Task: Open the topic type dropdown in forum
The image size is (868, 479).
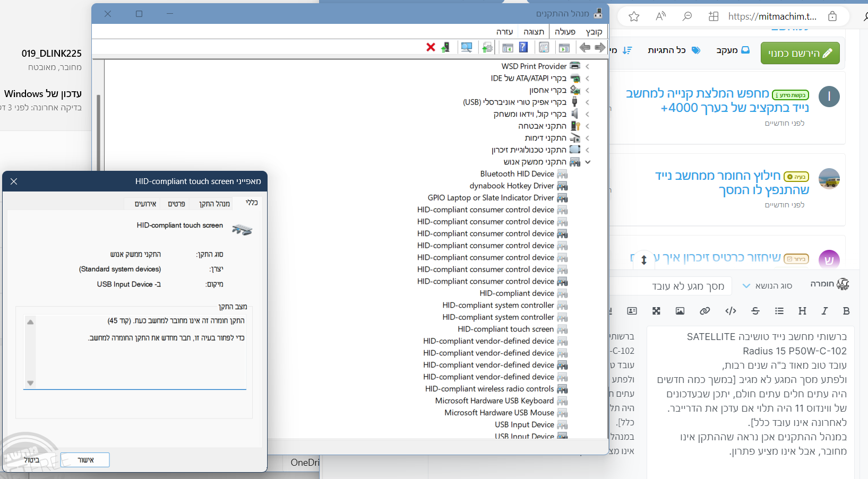Action: coord(767,286)
